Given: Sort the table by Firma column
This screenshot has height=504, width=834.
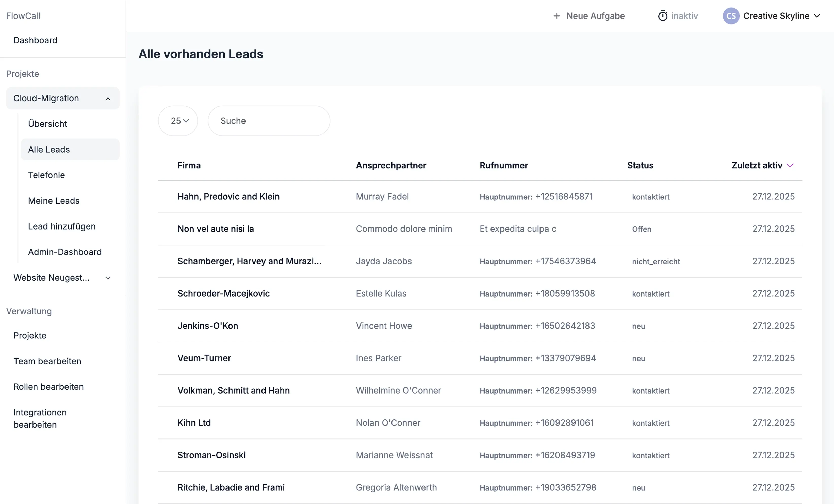Looking at the screenshot, I should coord(189,165).
